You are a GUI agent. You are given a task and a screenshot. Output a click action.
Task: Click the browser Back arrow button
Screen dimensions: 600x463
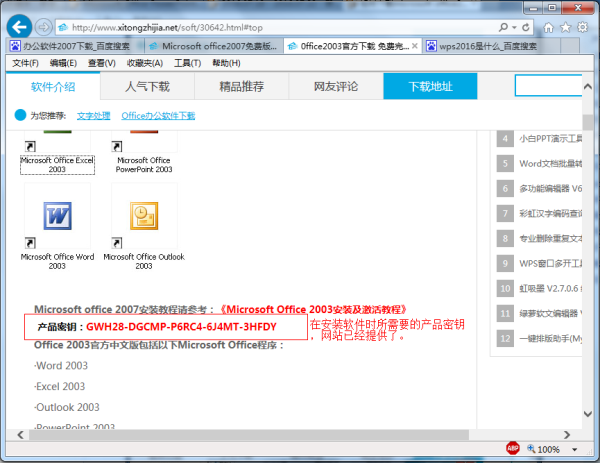[19, 27]
